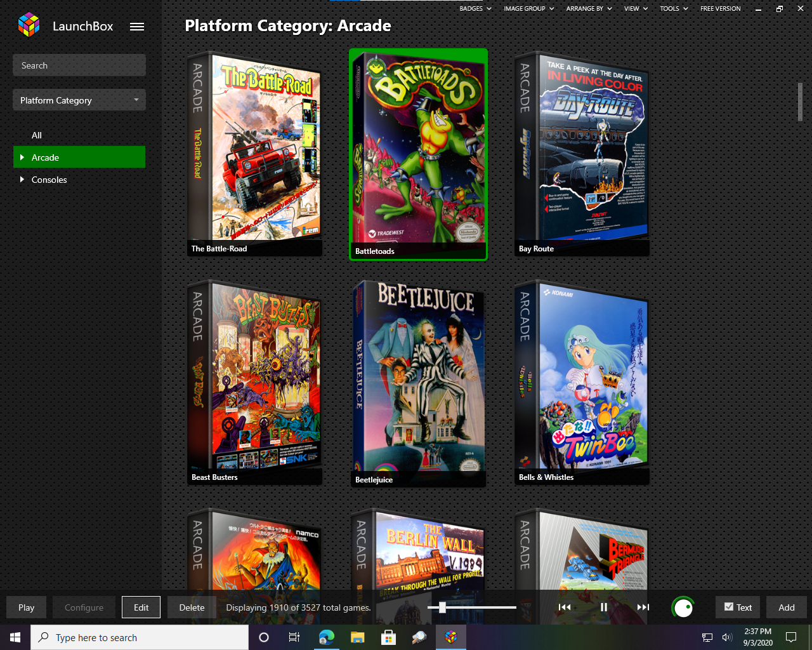812x650 pixels.
Task: Select the Battletoads game box
Action: 418,154
